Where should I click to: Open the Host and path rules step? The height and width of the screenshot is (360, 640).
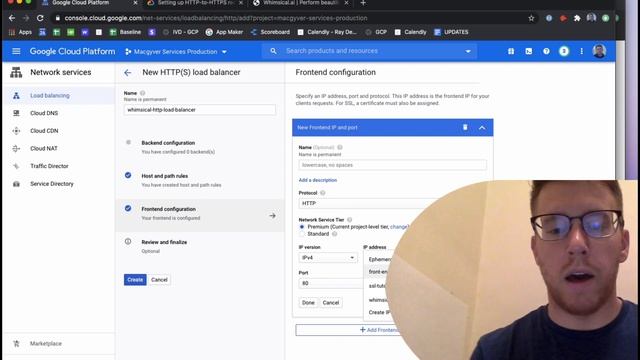tap(164, 176)
